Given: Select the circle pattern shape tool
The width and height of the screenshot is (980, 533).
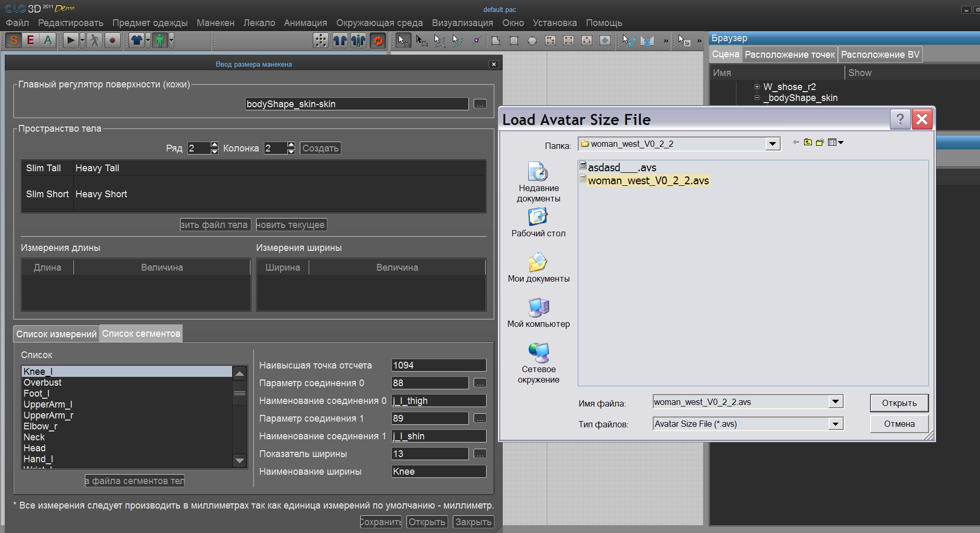Looking at the screenshot, I should click(x=532, y=41).
